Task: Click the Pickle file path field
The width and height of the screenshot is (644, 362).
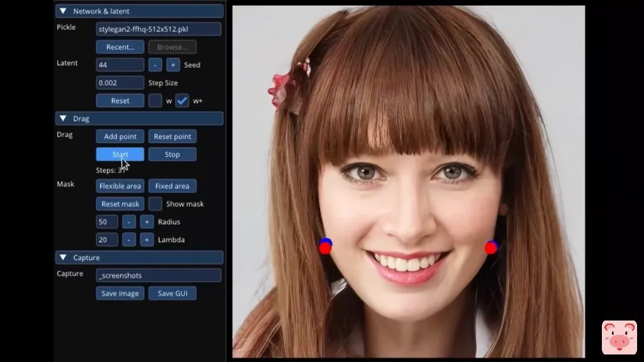Action: 158,29
